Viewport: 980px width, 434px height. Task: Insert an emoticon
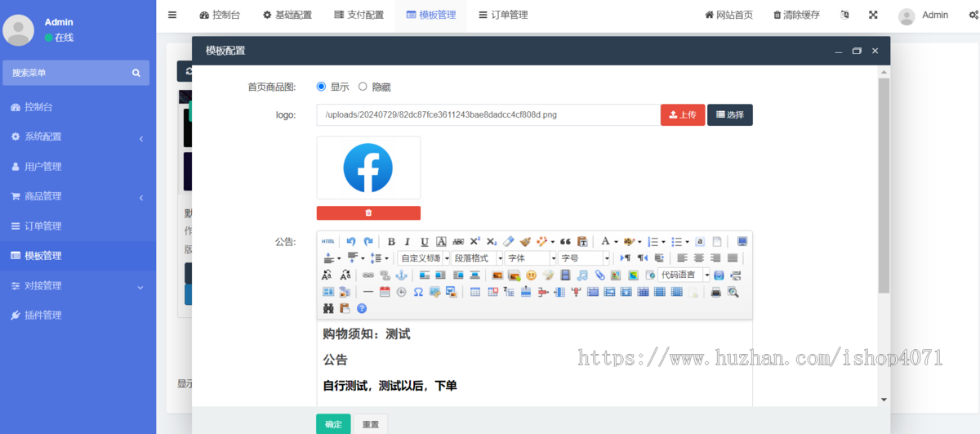point(532,275)
